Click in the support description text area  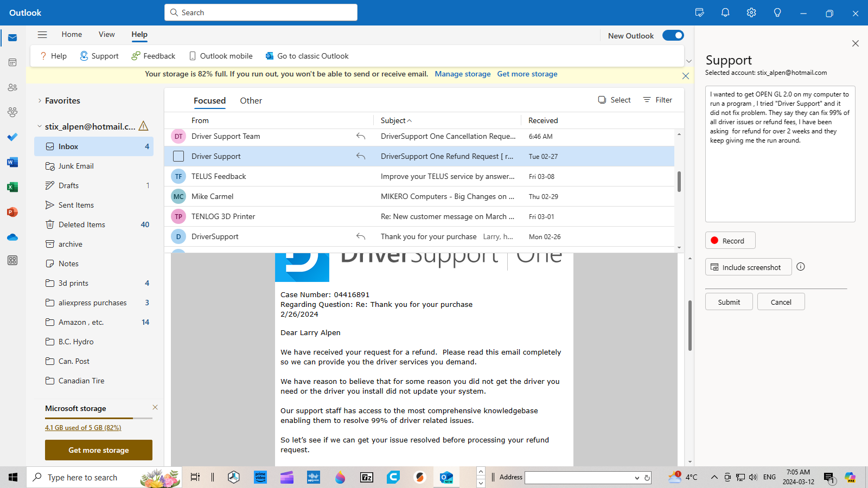click(780, 154)
